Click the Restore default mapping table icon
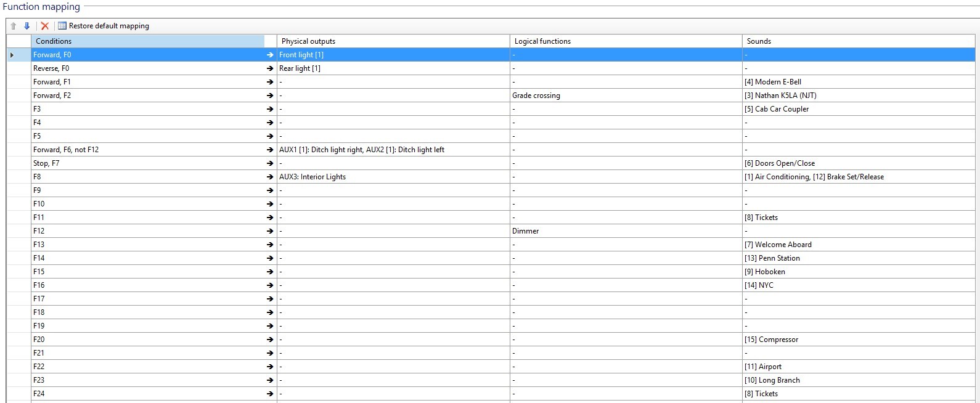Image resolution: width=980 pixels, height=403 pixels. pos(62,26)
